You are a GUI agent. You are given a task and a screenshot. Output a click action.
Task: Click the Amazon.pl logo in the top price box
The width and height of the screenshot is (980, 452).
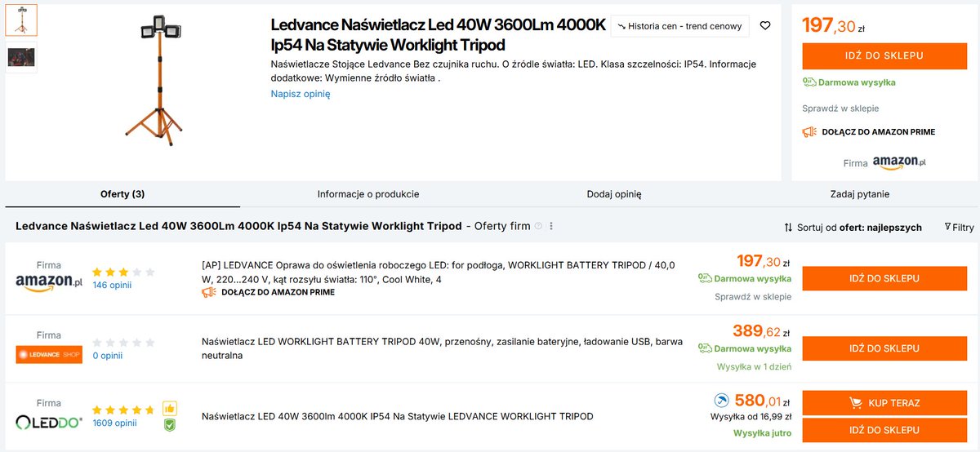click(899, 162)
